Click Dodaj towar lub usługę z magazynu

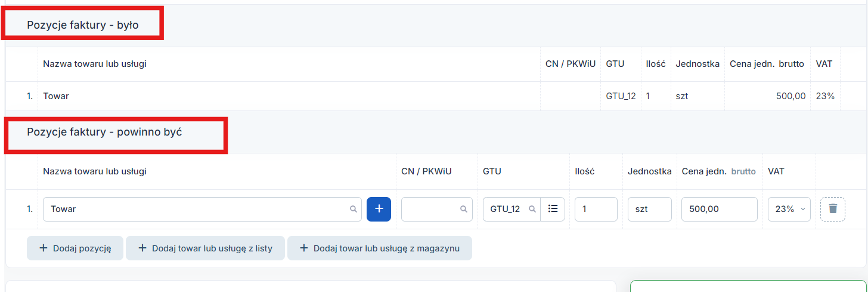coord(380,248)
